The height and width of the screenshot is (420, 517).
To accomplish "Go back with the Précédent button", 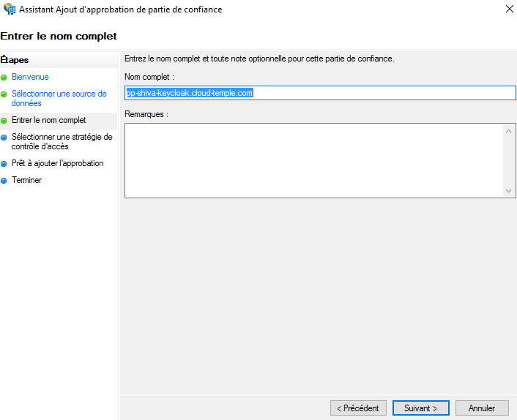I will [358, 408].
